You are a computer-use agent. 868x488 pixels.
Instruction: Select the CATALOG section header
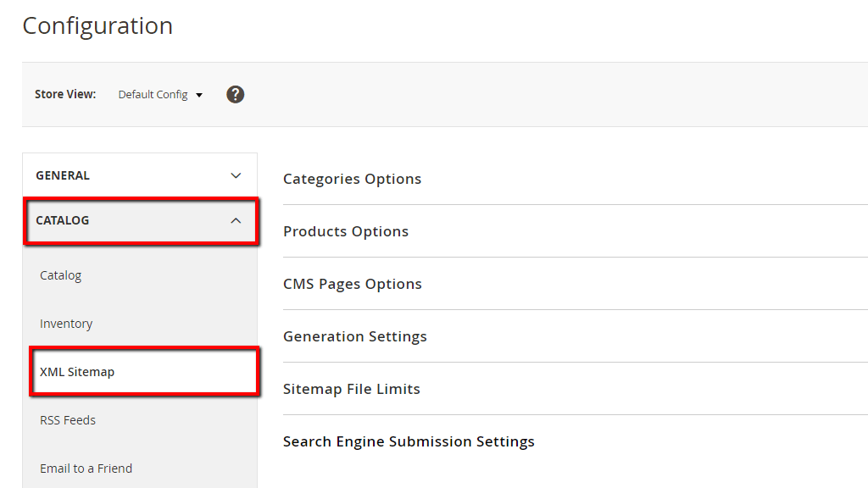tap(62, 220)
